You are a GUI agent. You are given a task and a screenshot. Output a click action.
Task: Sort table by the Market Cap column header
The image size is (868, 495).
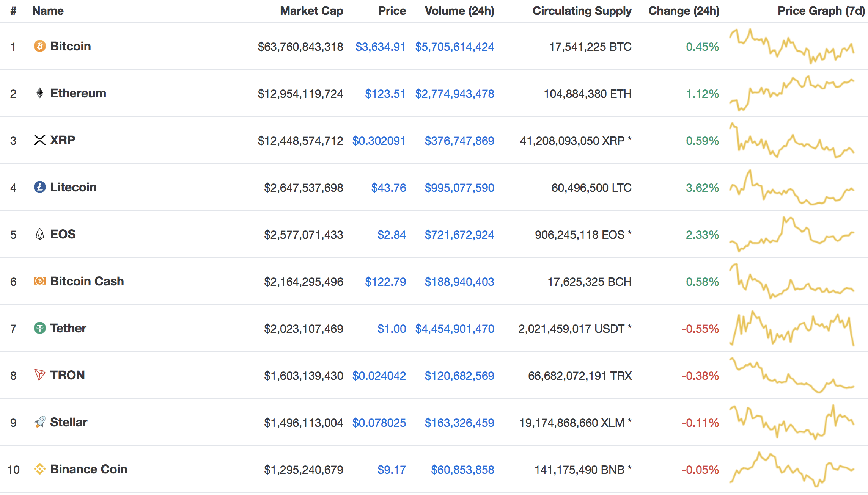point(311,11)
